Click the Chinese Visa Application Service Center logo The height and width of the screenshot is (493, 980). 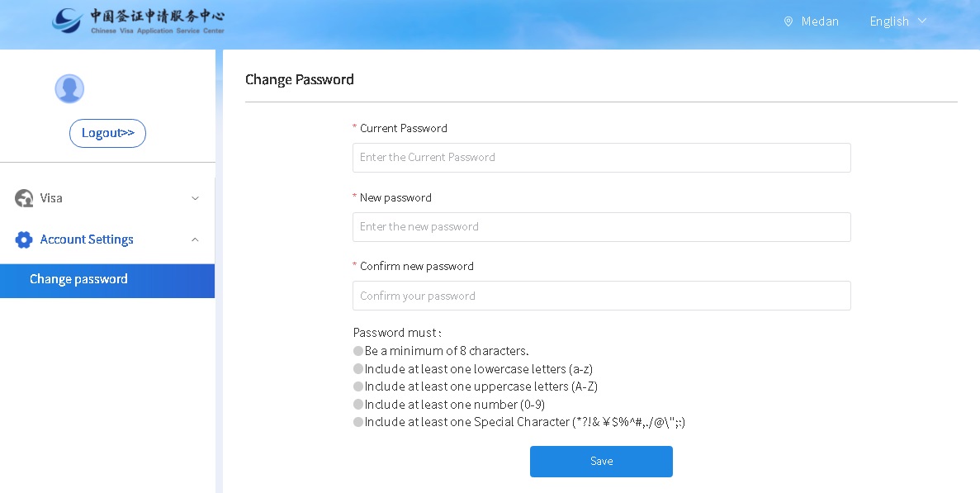point(138,21)
